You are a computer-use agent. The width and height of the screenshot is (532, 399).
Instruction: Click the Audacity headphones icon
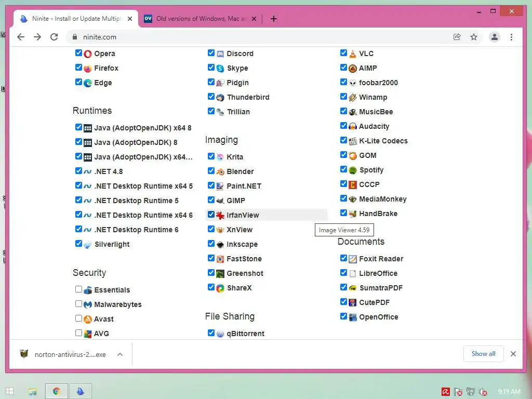point(353,127)
